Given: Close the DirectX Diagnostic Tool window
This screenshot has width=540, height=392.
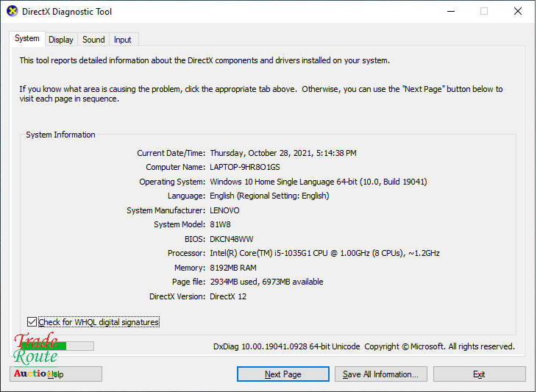Looking at the screenshot, I should (x=518, y=12).
